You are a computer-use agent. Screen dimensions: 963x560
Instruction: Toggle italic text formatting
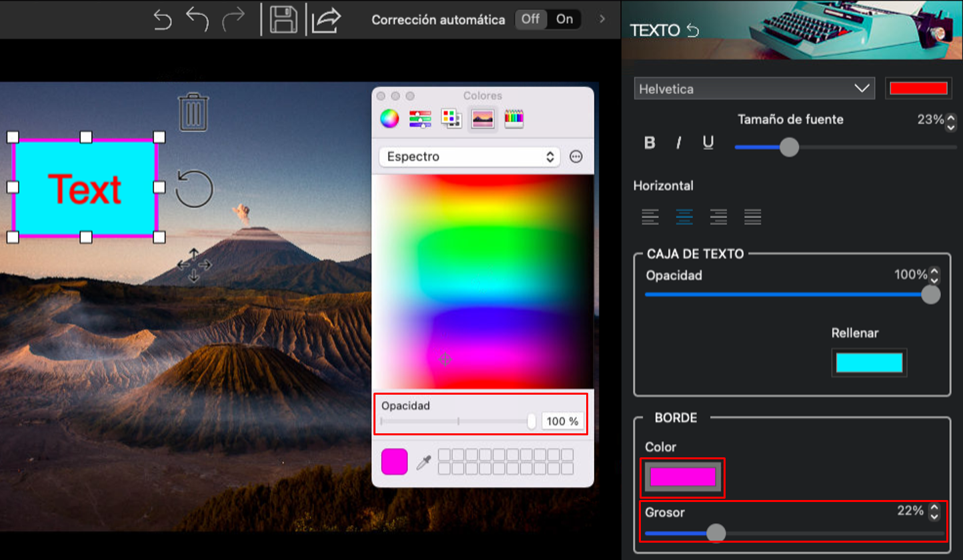679,143
